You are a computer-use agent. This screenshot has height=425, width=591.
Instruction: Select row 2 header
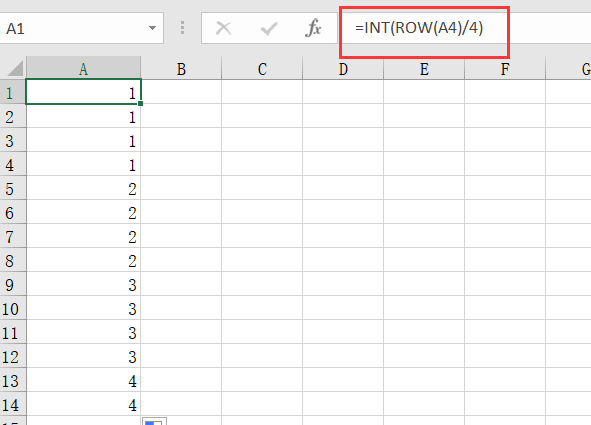tap(13, 116)
